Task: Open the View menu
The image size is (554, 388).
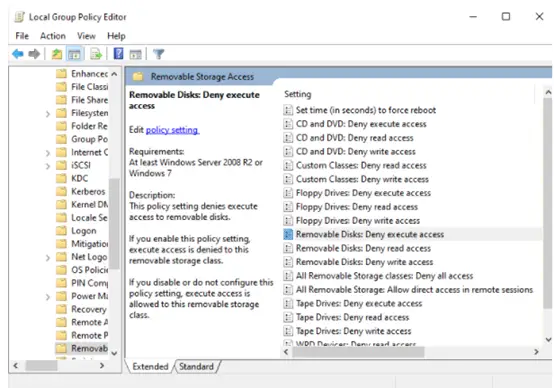Action: pyautogui.click(x=86, y=36)
